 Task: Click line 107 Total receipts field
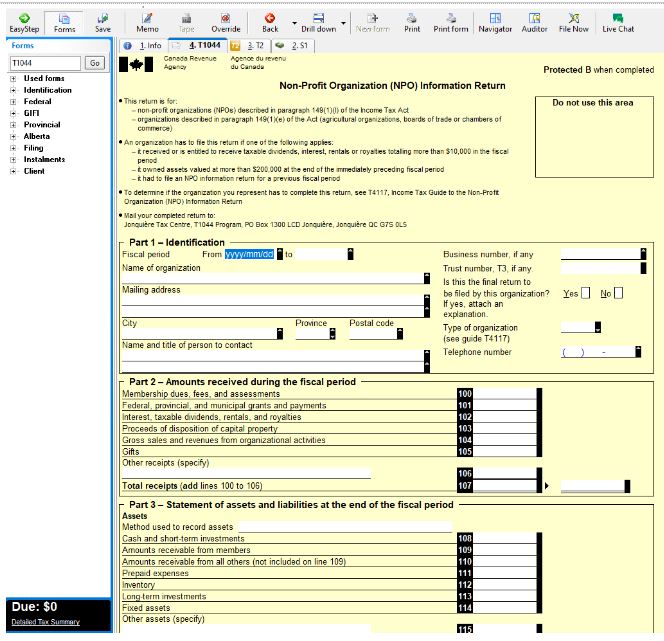coord(504,486)
